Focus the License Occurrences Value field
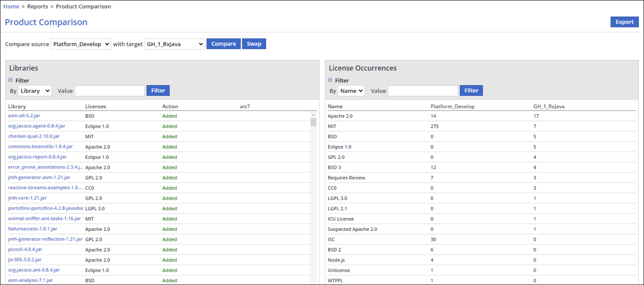Screen dimensions: 644x285 (423, 91)
